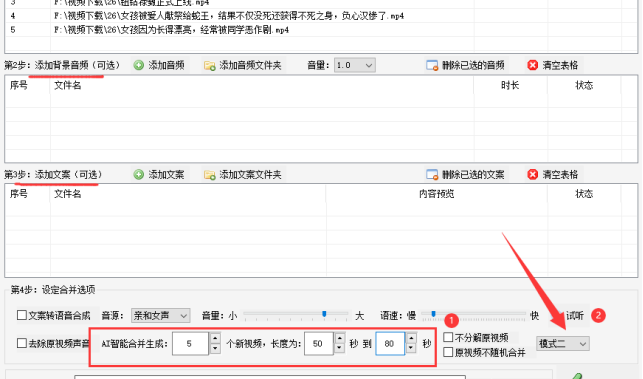Select video row 5 女孩因为长得漂亮
The height and width of the screenshot is (379, 643).
click(x=321, y=30)
